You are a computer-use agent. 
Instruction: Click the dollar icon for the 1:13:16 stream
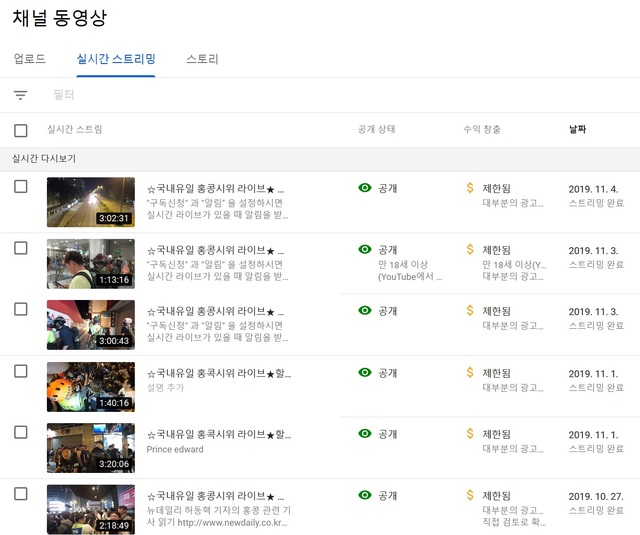[x=470, y=249]
